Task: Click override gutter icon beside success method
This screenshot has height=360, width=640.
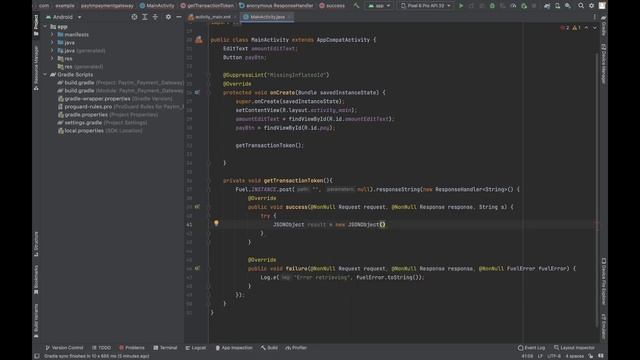Action: pyautogui.click(x=197, y=207)
